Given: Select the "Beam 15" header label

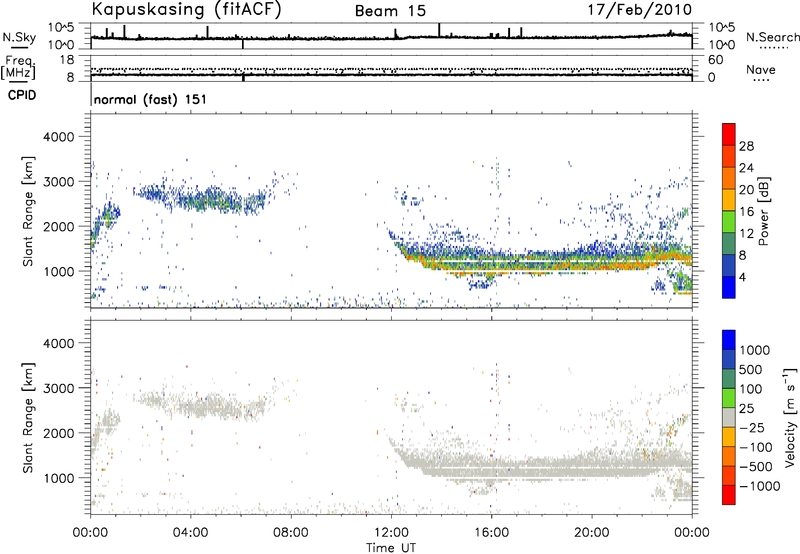Looking at the screenshot, I should click(x=390, y=11).
